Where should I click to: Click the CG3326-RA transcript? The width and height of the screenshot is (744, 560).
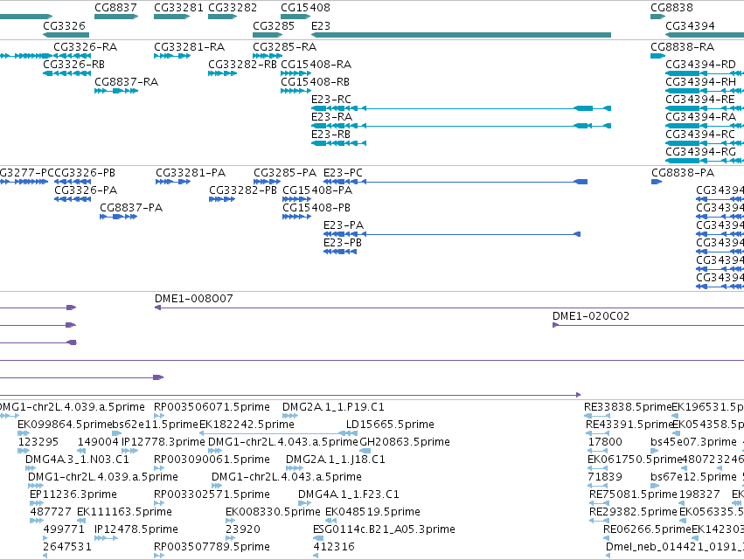(72, 56)
